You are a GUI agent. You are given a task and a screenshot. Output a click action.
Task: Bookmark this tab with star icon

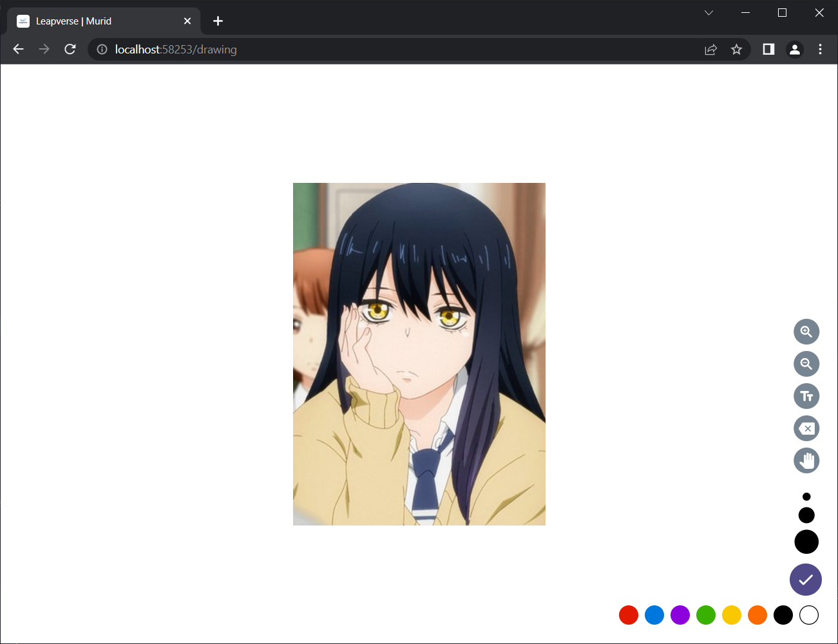pos(737,50)
